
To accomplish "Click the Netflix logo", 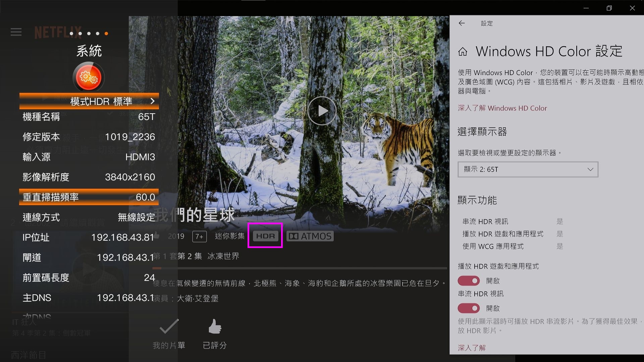I will [58, 33].
